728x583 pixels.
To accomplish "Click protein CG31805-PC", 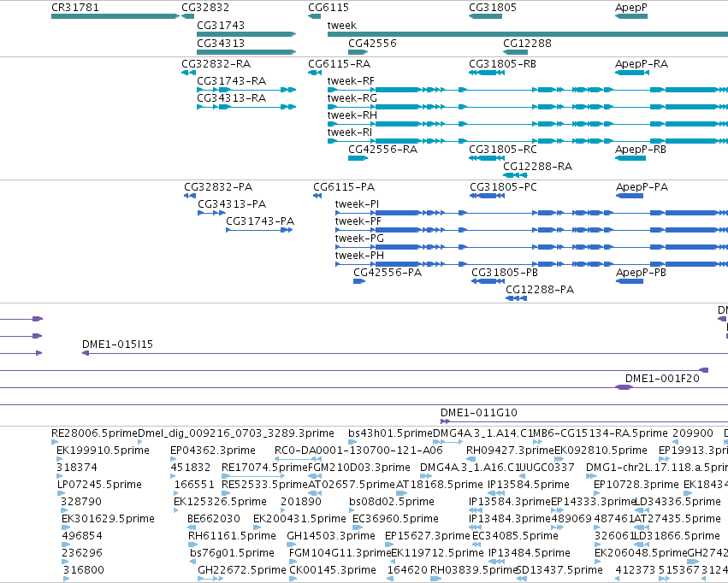I will pos(487,196).
